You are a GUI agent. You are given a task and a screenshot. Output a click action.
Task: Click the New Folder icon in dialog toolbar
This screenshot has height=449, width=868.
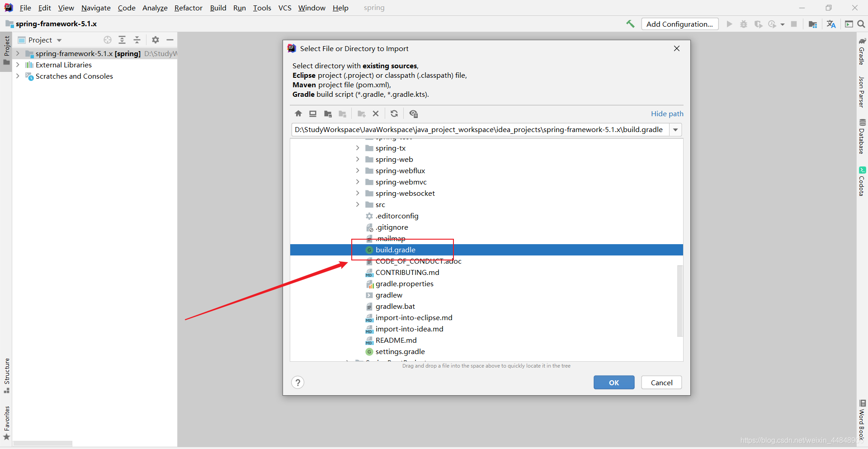tap(361, 113)
